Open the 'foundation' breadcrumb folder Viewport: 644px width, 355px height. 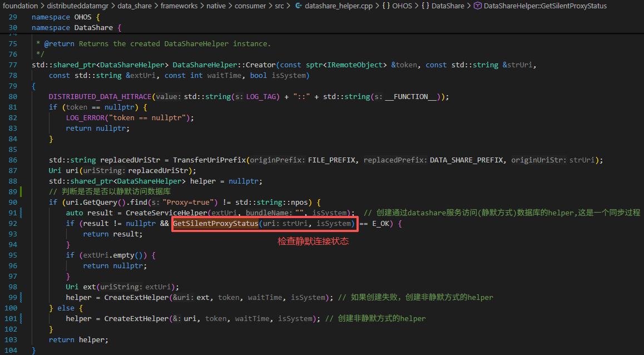[20, 6]
